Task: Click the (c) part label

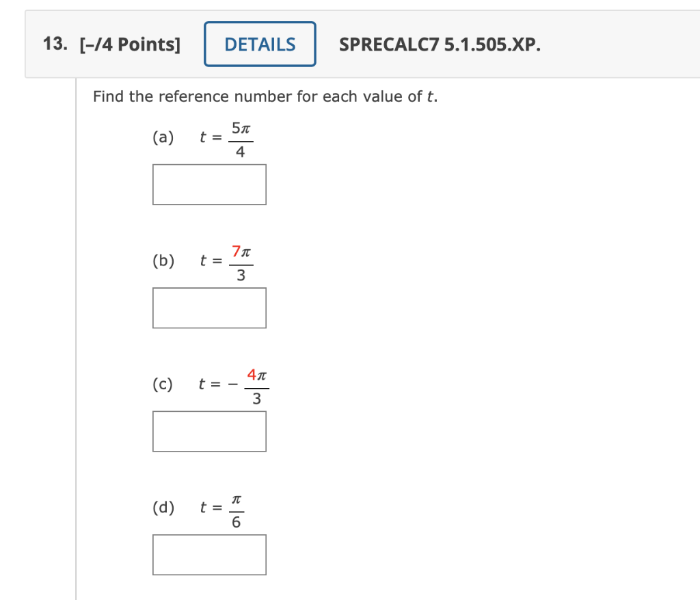Action: [163, 384]
